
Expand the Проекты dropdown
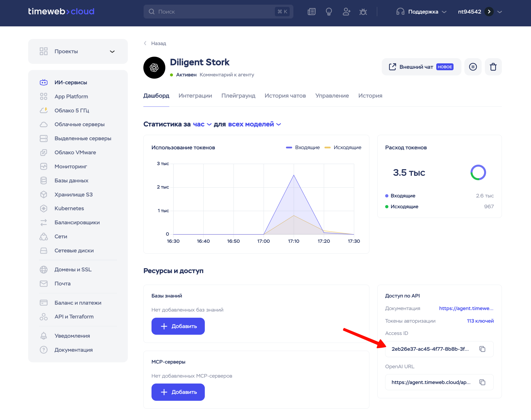tap(78, 52)
